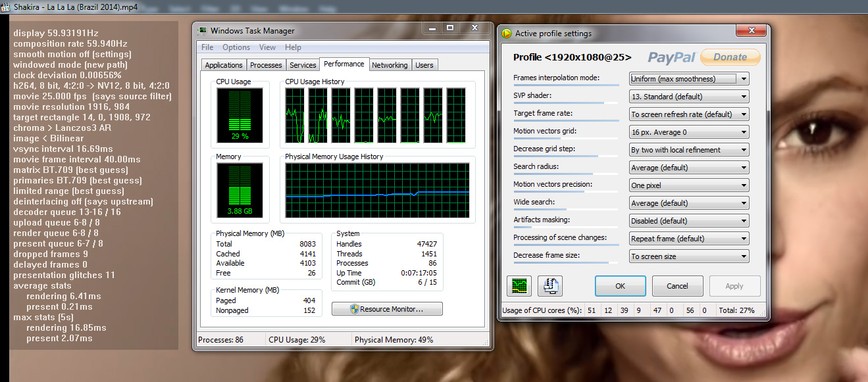Expand the Frames interpolation mode dropdown
The width and height of the screenshot is (868, 382).
coord(689,79)
